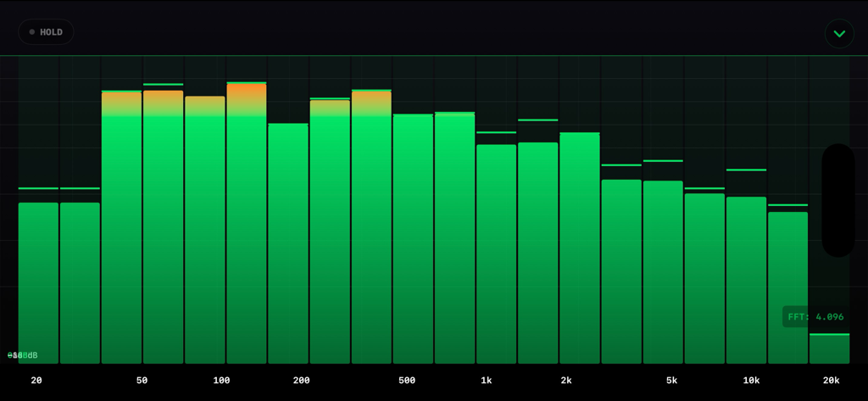Click the spectrum bar directly above 1k label
Image resolution: width=868 pixels, height=401 pixels.
coord(496,254)
